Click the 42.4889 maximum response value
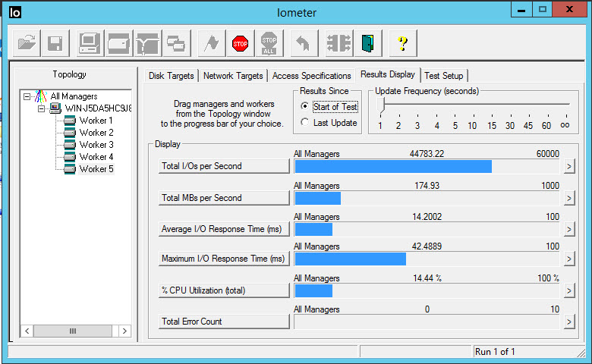 [427, 246]
